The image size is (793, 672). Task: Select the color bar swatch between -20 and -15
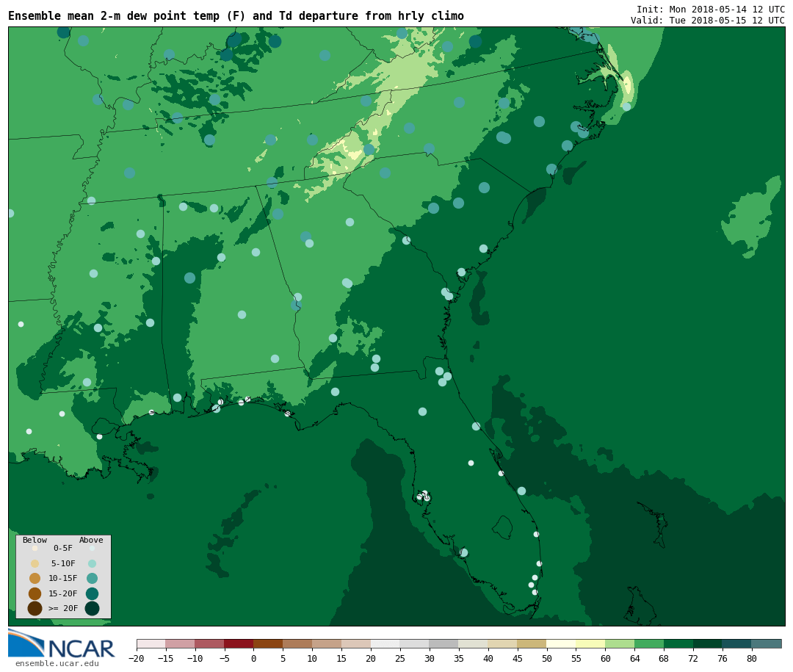click(151, 643)
